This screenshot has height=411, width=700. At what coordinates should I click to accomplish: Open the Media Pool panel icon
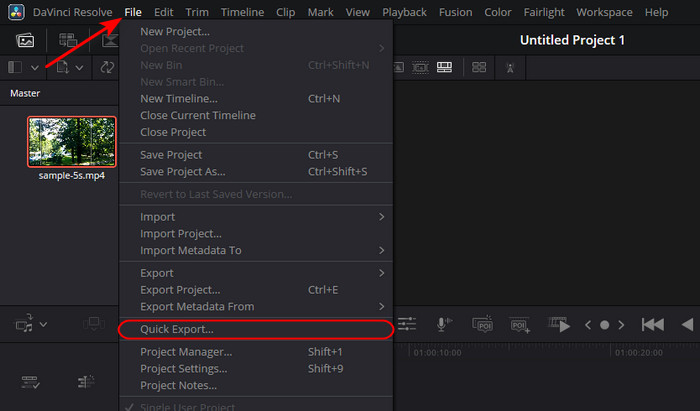coord(25,40)
